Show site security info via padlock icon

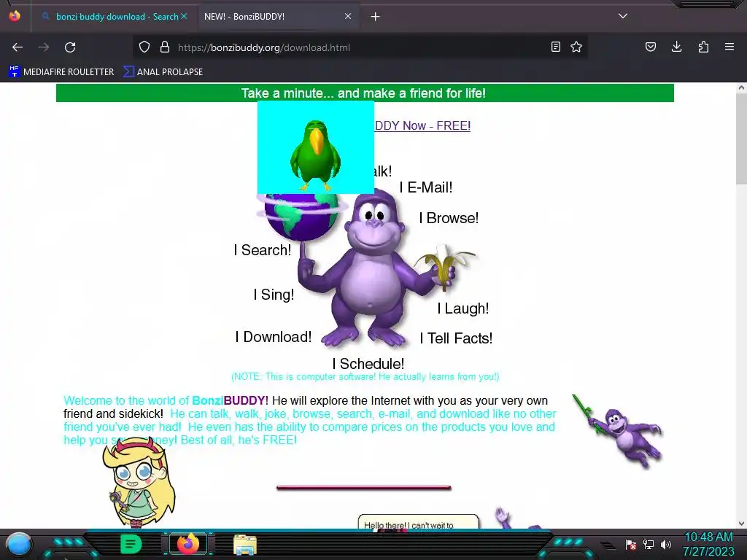[165, 47]
